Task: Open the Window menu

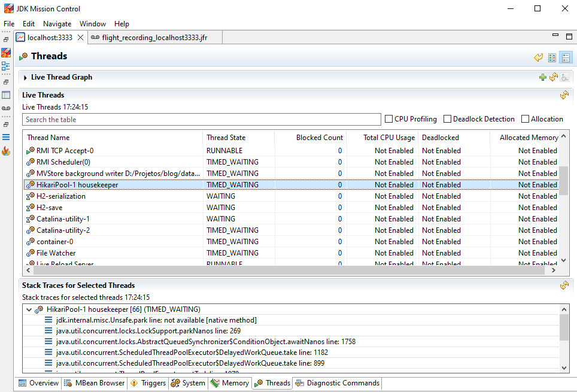Action: pos(93,24)
